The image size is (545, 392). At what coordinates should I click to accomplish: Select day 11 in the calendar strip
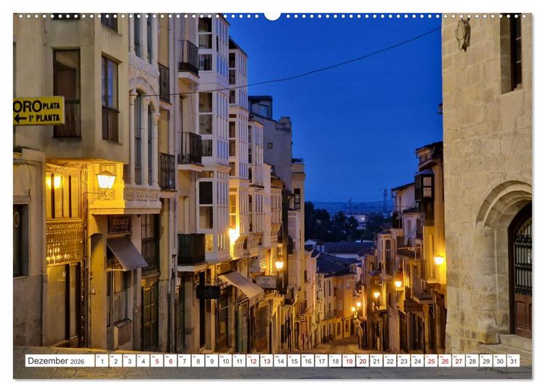pos(239,361)
